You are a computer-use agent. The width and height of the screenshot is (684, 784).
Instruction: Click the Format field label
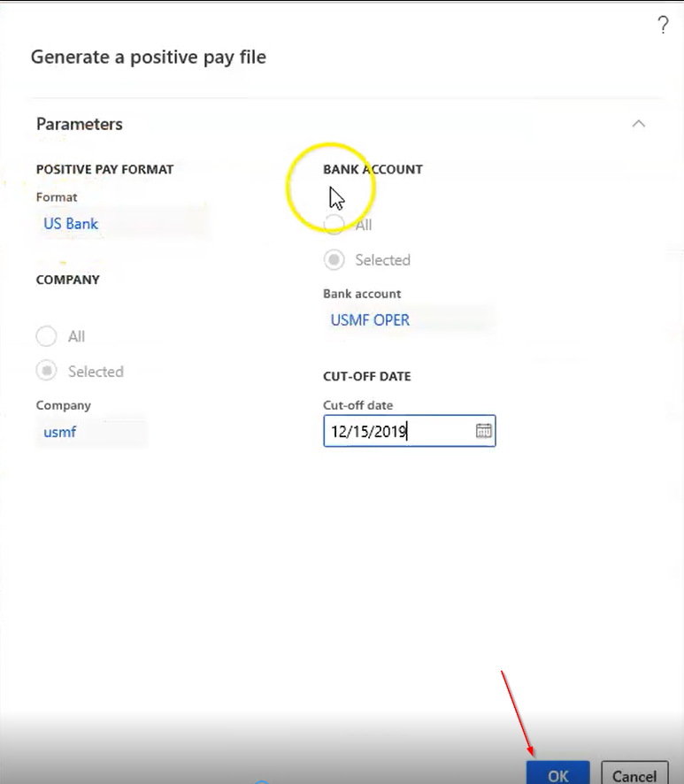(57, 197)
